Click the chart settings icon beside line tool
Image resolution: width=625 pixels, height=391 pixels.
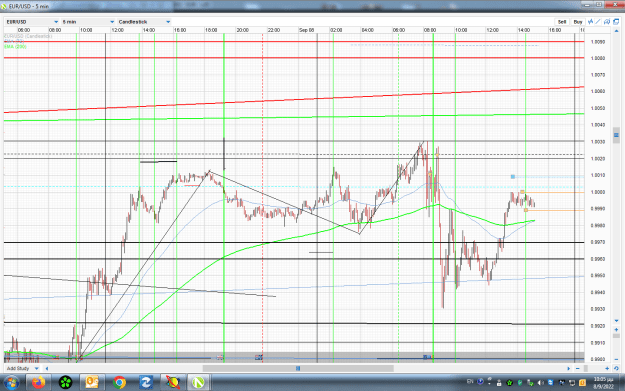pyautogui.click(x=607, y=22)
